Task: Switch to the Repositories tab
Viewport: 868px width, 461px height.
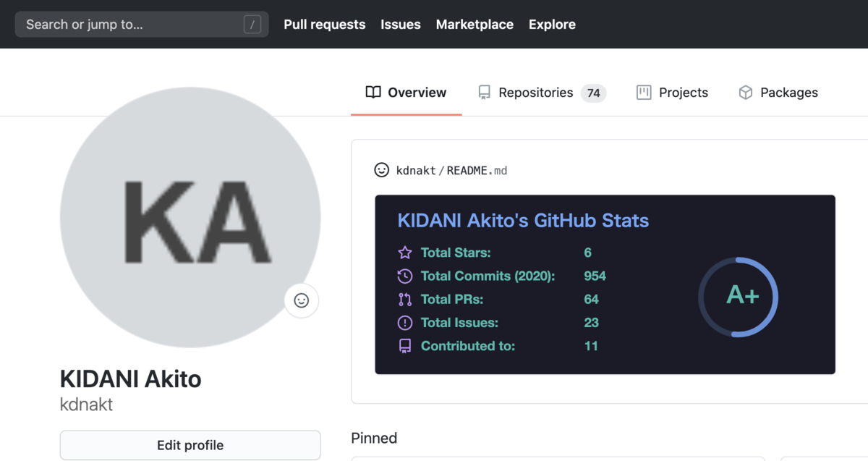Action: [542, 93]
